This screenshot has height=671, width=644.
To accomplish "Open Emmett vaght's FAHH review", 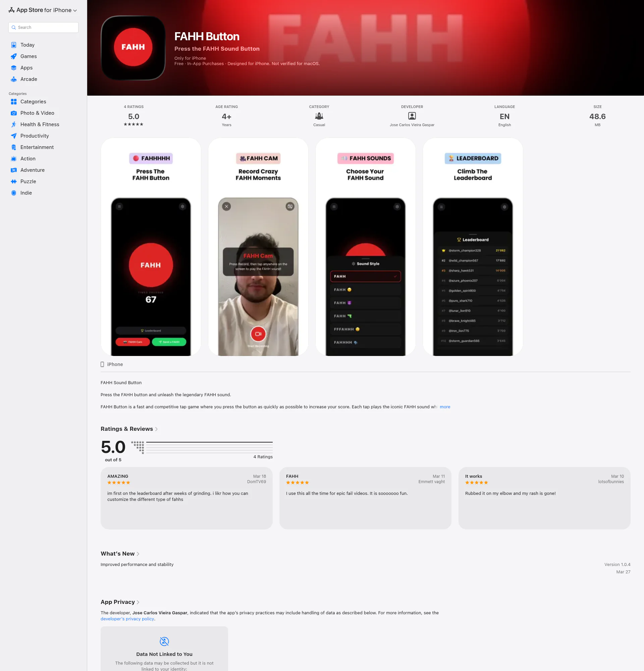I will tap(365, 498).
